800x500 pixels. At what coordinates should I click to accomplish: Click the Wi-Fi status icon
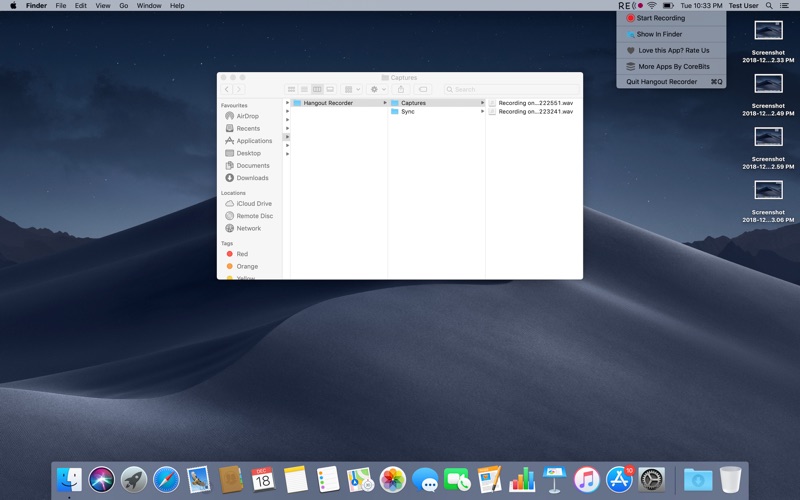[652, 6]
